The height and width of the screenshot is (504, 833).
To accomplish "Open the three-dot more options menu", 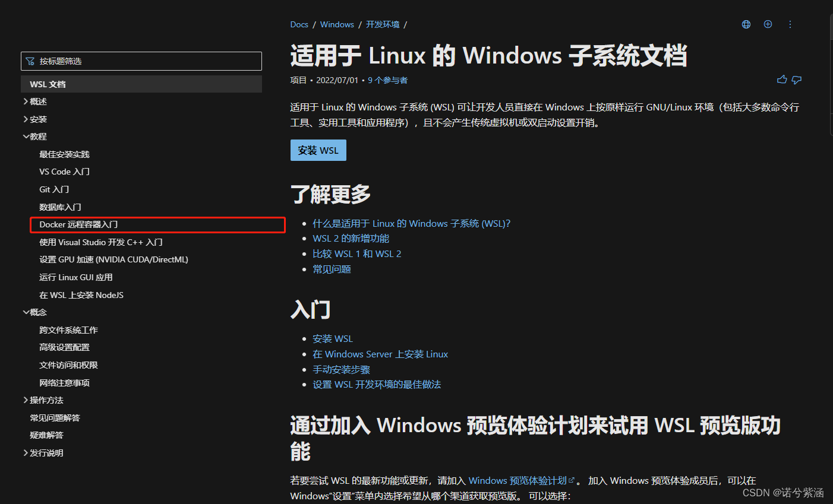I will tap(790, 24).
